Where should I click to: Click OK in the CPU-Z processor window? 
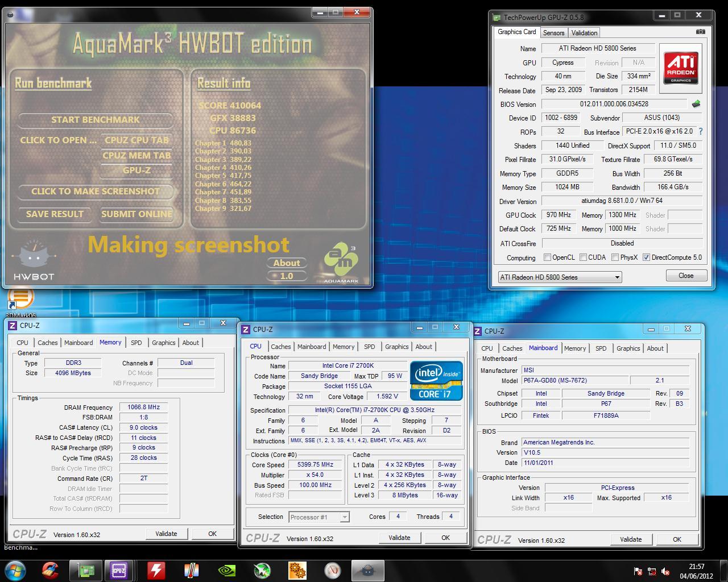[445, 538]
